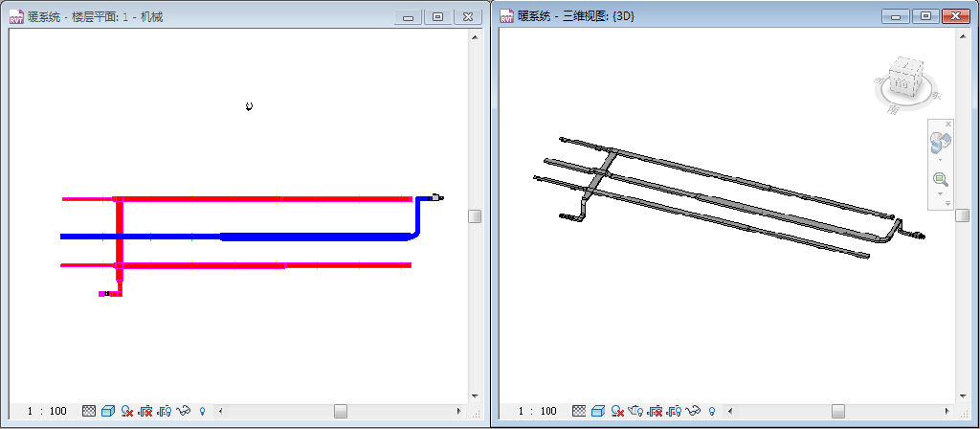980x429 pixels.
Task: Click horizontal scrollbar thumb in floor plan window
Action: (340, 411)
